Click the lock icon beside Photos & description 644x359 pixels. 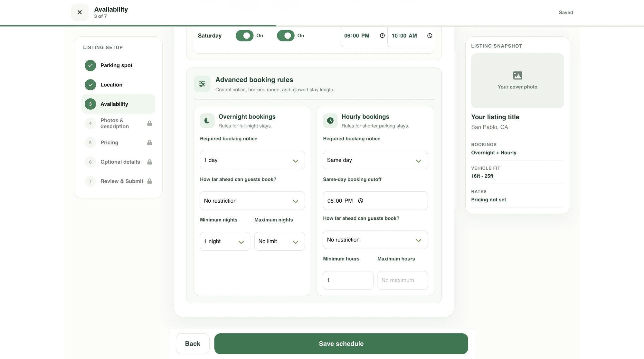pyautogui.click(x=149, y=123)
